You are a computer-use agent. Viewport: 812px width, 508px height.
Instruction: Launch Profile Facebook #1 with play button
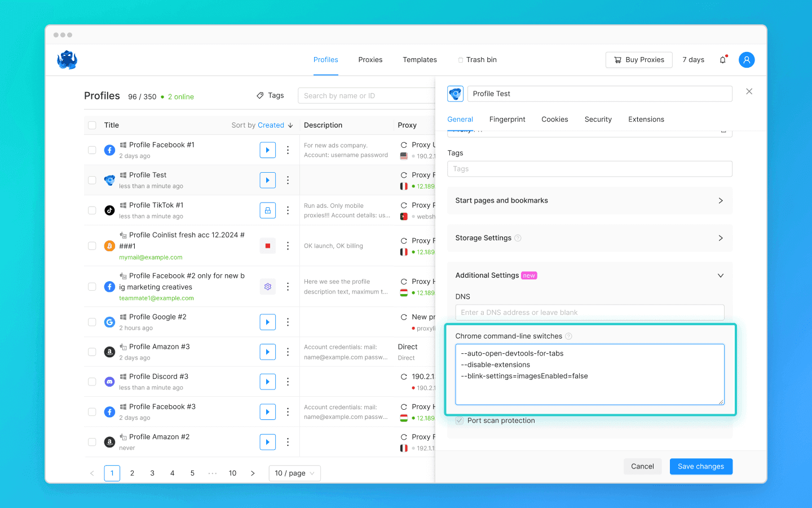(268, 150)
